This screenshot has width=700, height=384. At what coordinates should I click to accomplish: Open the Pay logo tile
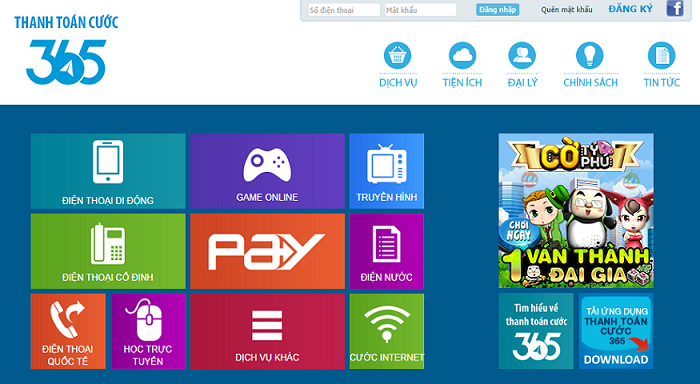click(267, 251)
